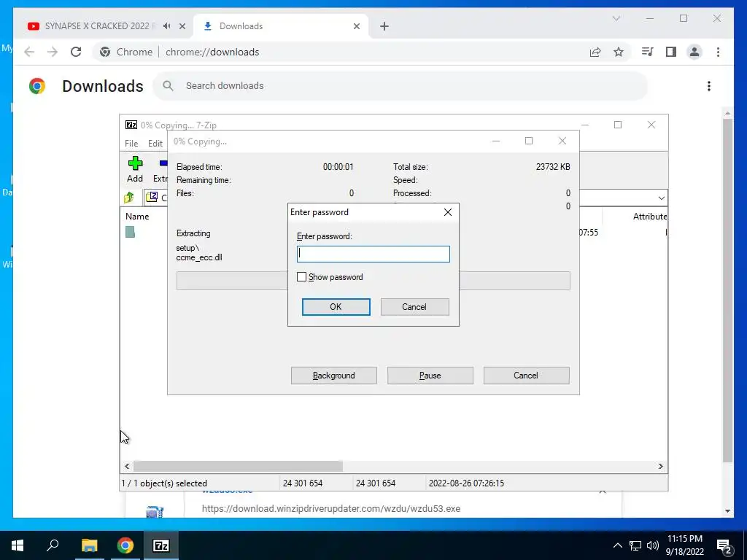Click the winzipdriverupdater download URL

click(x=331, y=508)
